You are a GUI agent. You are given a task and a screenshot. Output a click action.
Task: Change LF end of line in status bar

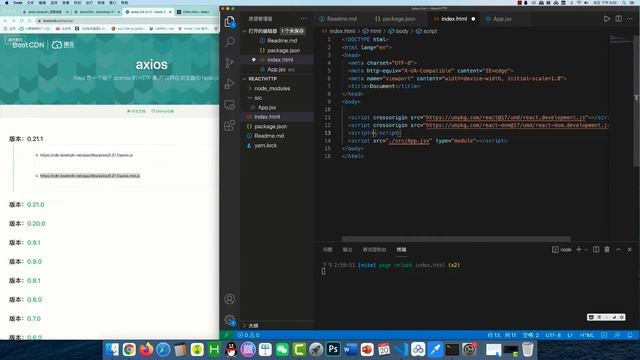(570, 335)
